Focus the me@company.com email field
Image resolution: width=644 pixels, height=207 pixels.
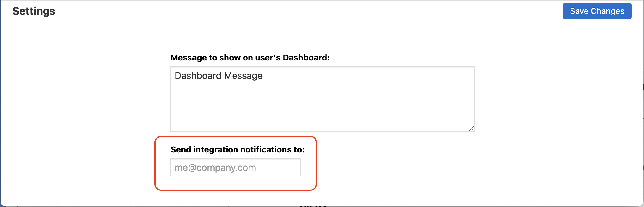coord(235,167)
